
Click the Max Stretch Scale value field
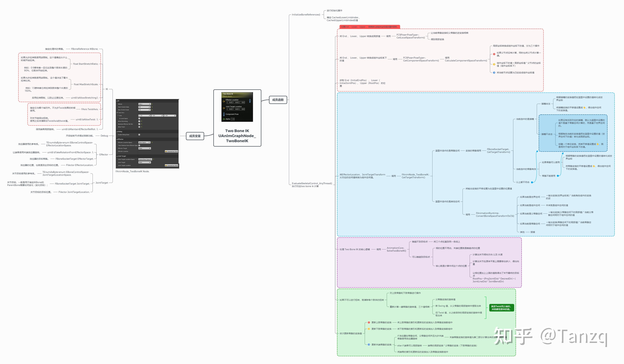click(145, 110)
